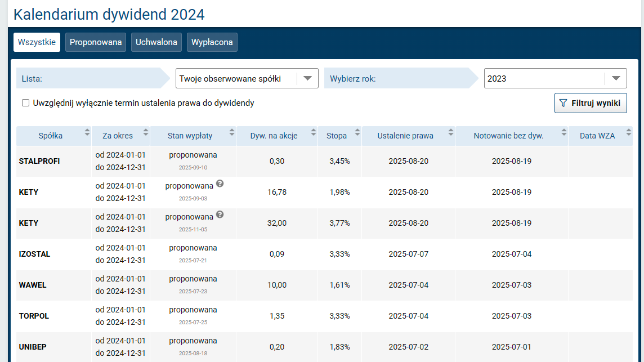644x362 pixels.
Task: Click the Ustalenie prawa header label
Action: [x=405, y=136]
